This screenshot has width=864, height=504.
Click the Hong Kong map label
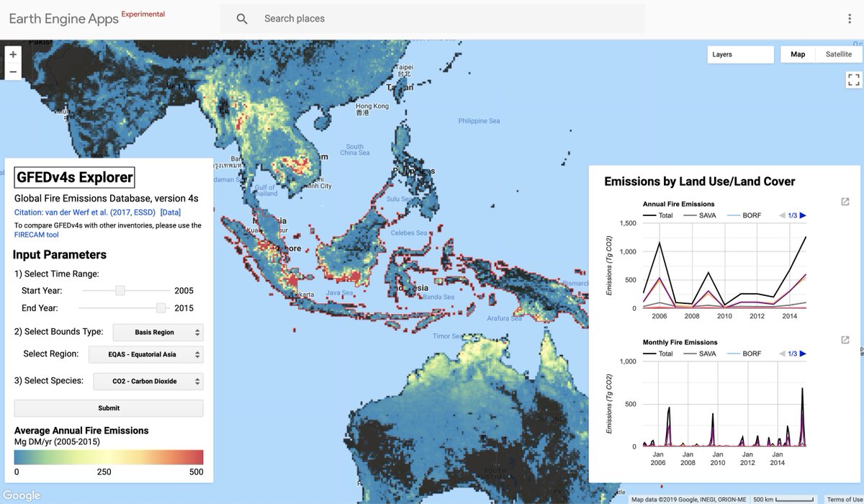click(372, 109)
